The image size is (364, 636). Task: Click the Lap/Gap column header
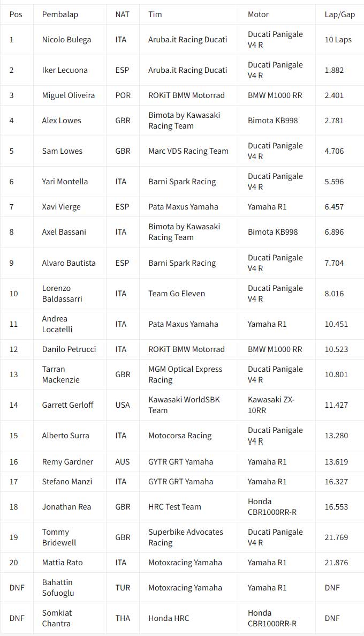tap(339, 14)
